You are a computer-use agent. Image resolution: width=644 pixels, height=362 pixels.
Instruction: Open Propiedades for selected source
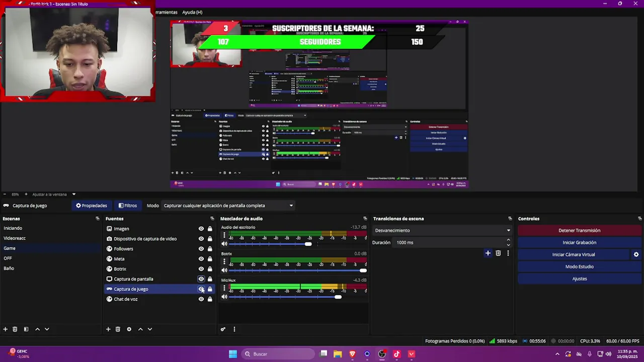pyautogui.click(x=91, y=206)
